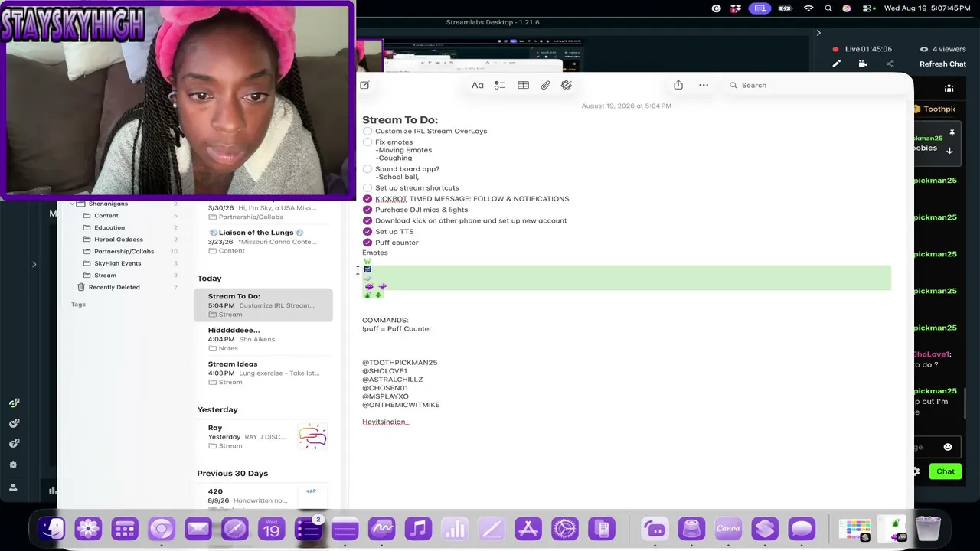
Task: Click the 4 viewers count indicator
Action: (943, 49)
